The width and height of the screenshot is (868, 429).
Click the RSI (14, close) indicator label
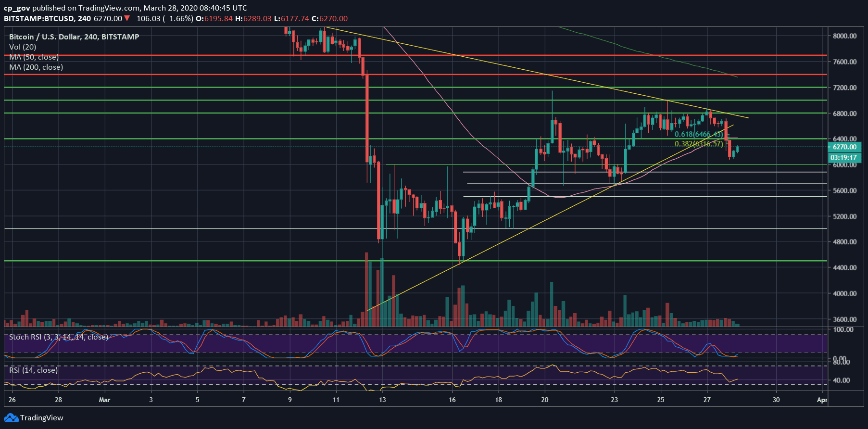pos(33,370)
